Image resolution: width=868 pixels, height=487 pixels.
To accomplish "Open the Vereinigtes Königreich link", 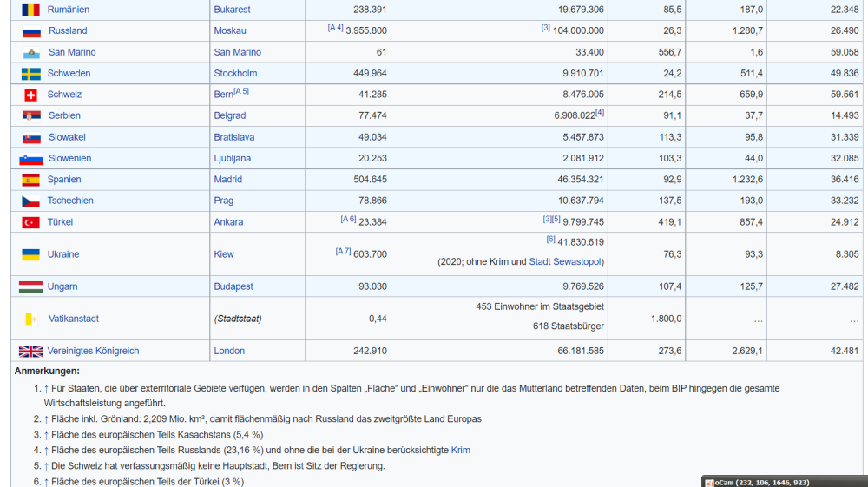I will [93, 352].
